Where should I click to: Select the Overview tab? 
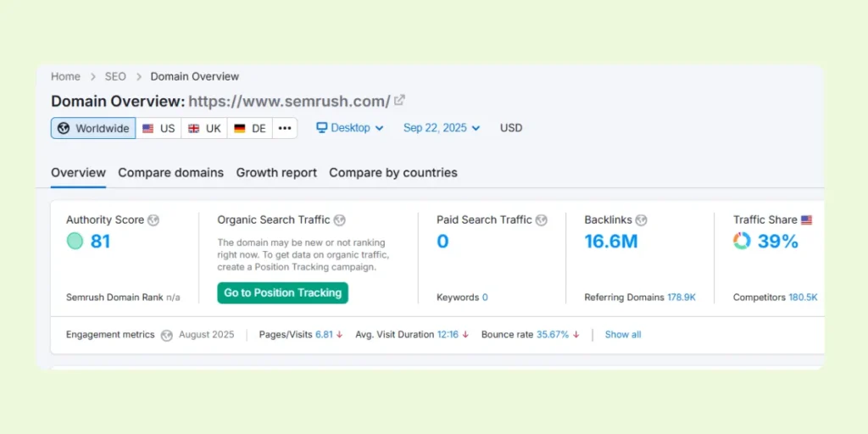pyautogui.click(x=78, y=173)
